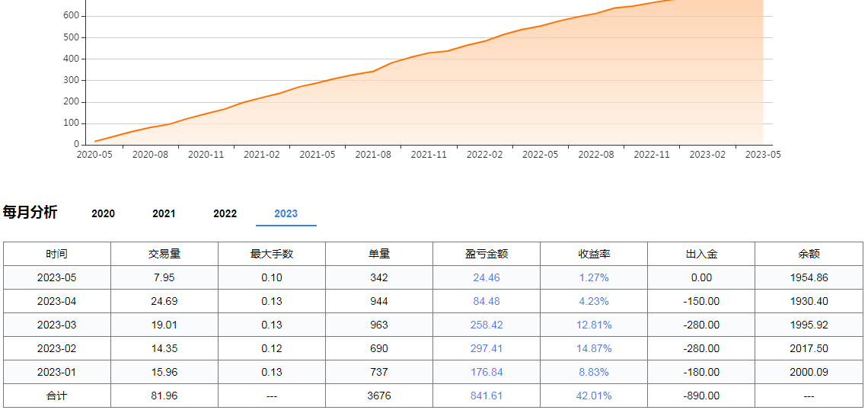Click the 0.10 max lot cell

pos(272,278)
